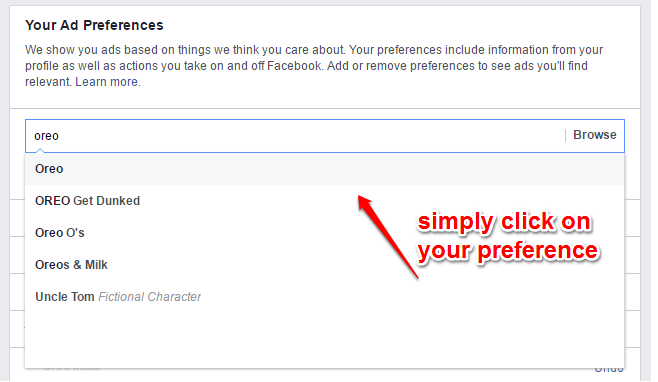Click the faded Oreo India entry
Viewport: 658px width, 382px height.
[71, 367]
